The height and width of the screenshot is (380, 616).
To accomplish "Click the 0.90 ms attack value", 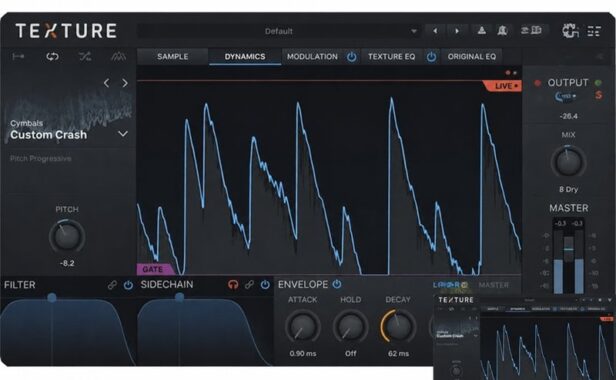I will [302, 353].
